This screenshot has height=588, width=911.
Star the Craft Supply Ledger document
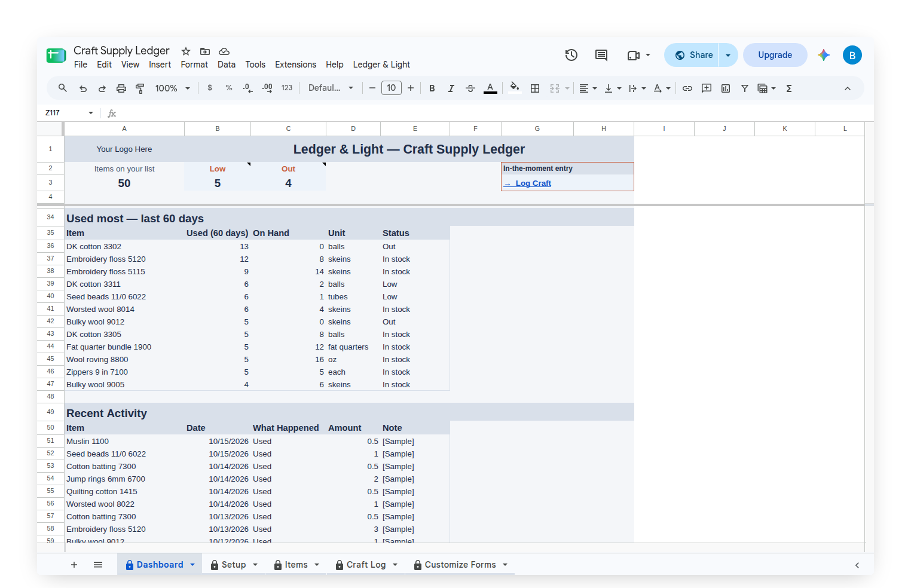pos(186,51)
